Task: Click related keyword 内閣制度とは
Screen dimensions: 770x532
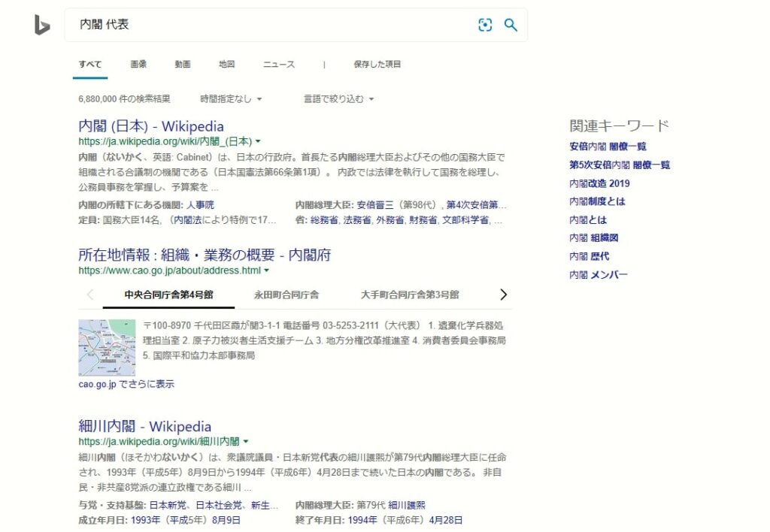Action: (597, 201)
